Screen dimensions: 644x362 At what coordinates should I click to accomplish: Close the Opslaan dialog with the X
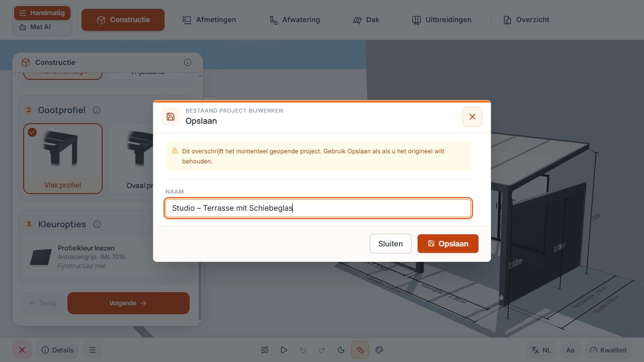pos(472,117)
